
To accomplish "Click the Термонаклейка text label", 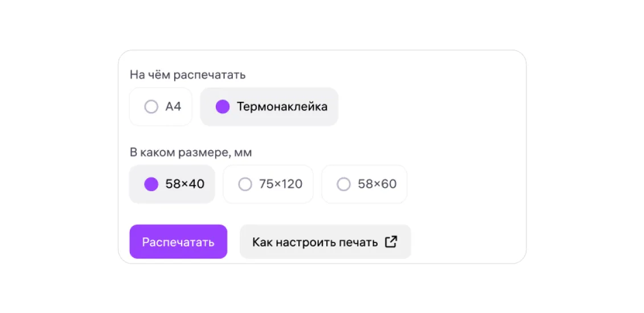I will [x=282, y=106].
